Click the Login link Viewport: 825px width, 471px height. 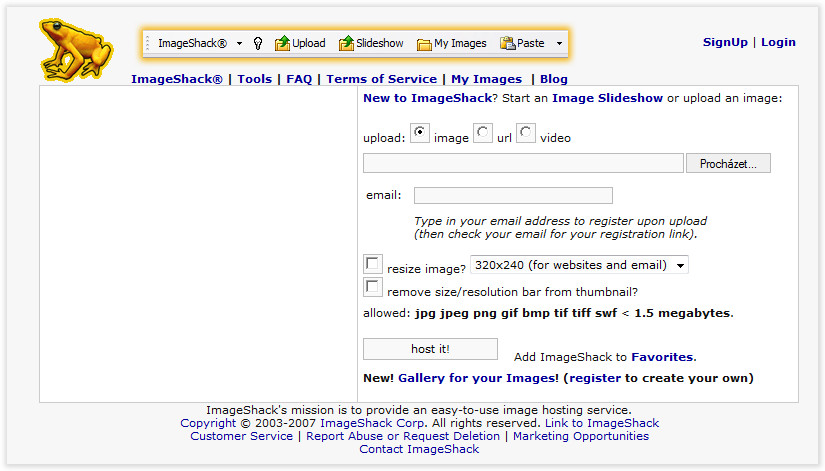tap(778, 42)
